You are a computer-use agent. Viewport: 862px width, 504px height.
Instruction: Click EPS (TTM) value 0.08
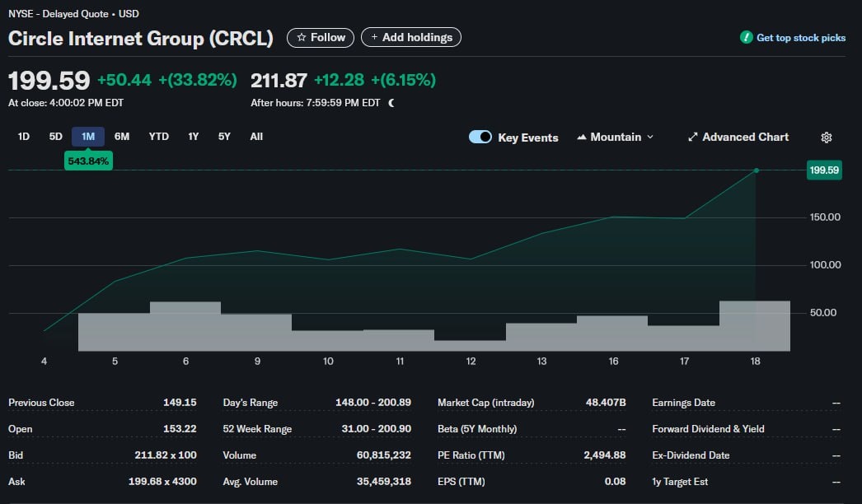[615, 482]
